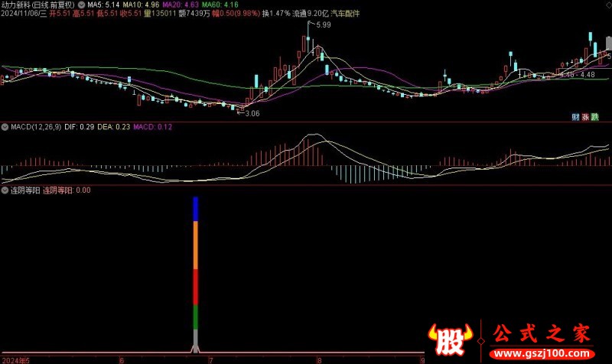This screenshot has height=364, width=612.
Task: Click the low price marker 3.06
Action: tap(252, 113)
